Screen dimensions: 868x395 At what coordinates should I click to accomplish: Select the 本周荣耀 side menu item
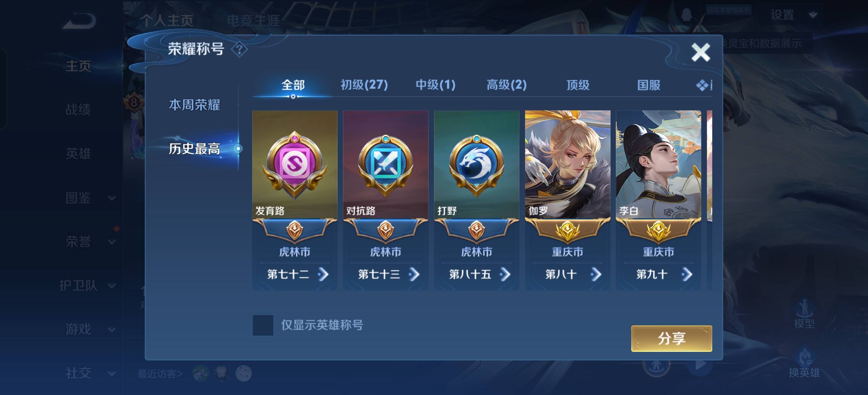pos(195,105)
